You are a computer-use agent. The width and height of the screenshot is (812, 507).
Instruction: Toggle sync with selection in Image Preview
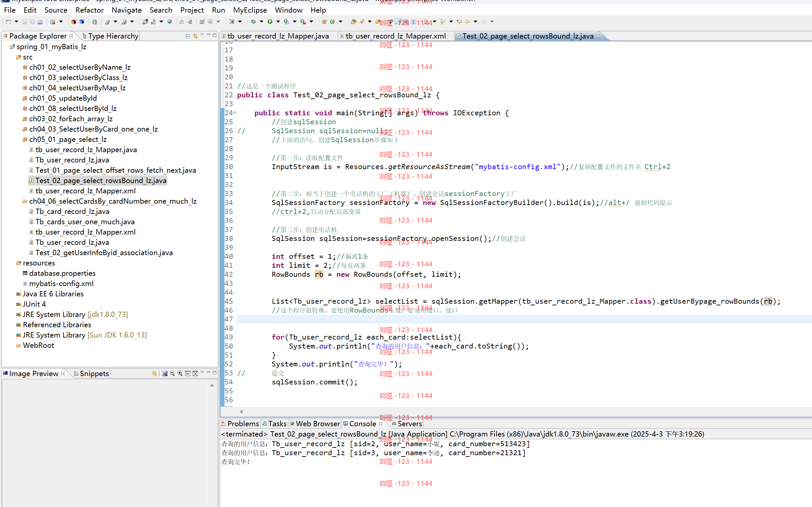click(x=154, y=373)
